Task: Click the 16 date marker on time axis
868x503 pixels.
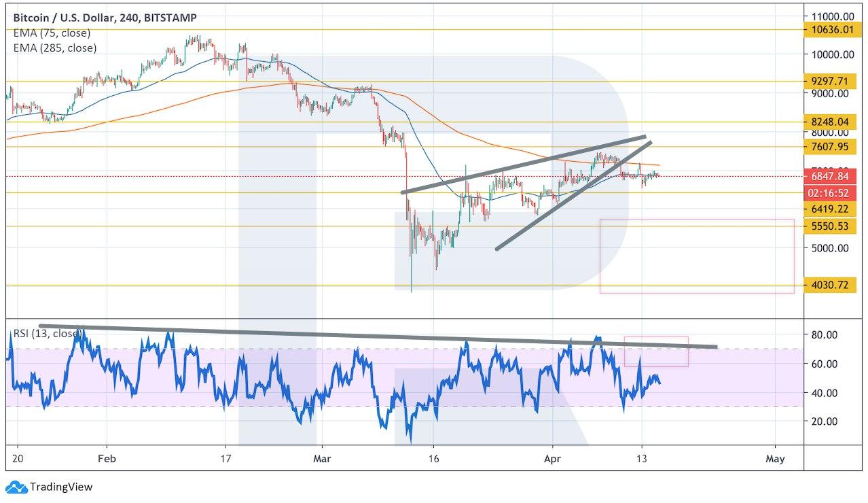Action: (435, 459)
